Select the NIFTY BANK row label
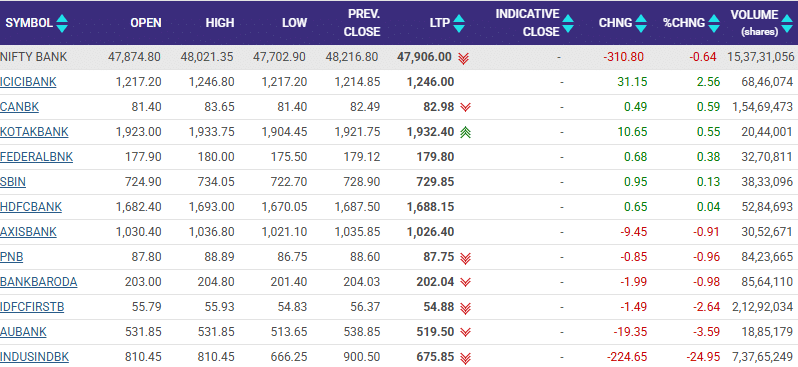This screenshot has height=367, width=798. pyautogui.click(x=34, y=57)
